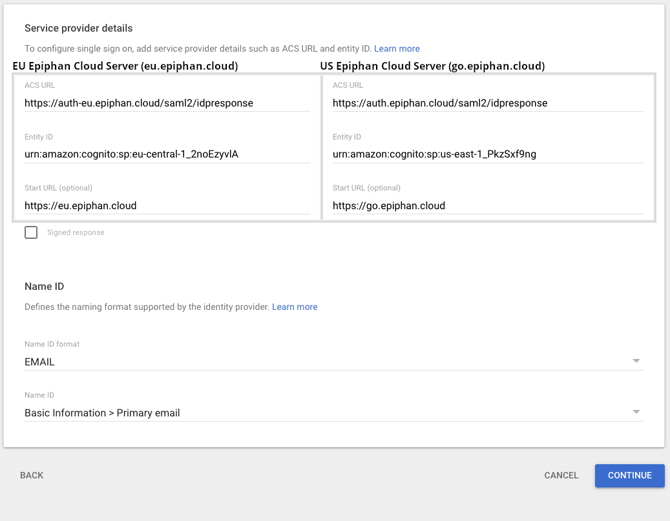Screen dimensions: 670x521
Task: Click the Cancel button
Action: 561,475
